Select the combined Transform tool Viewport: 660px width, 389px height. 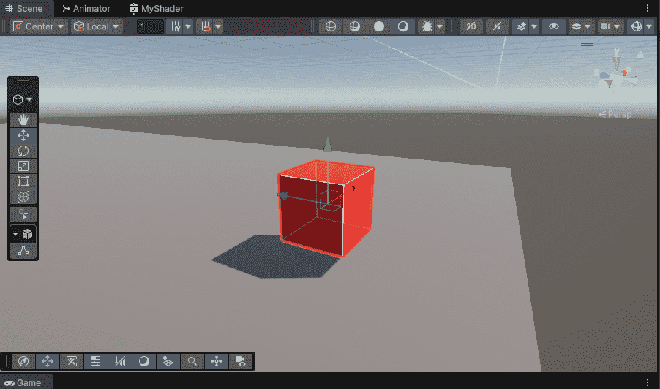(23, 197)
